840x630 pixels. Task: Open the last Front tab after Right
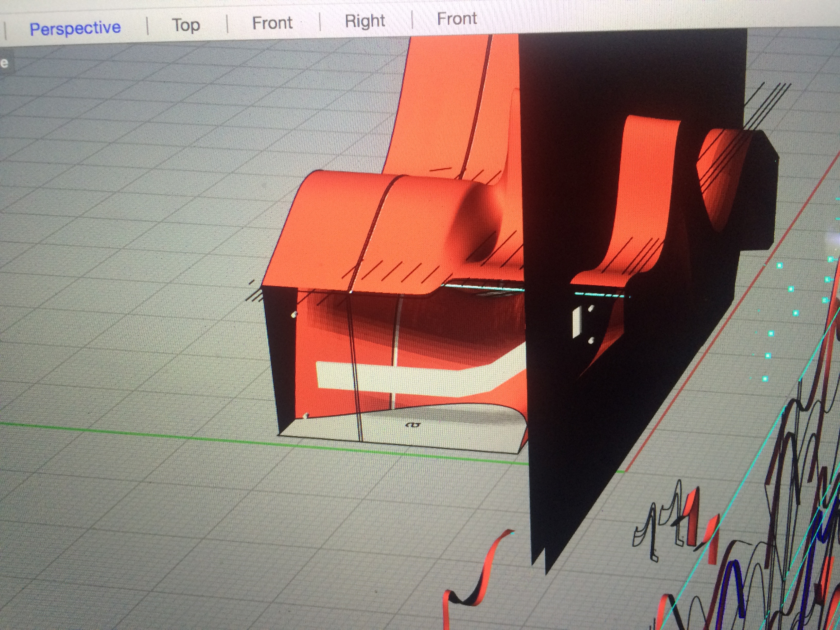click(x=457, y=19)
